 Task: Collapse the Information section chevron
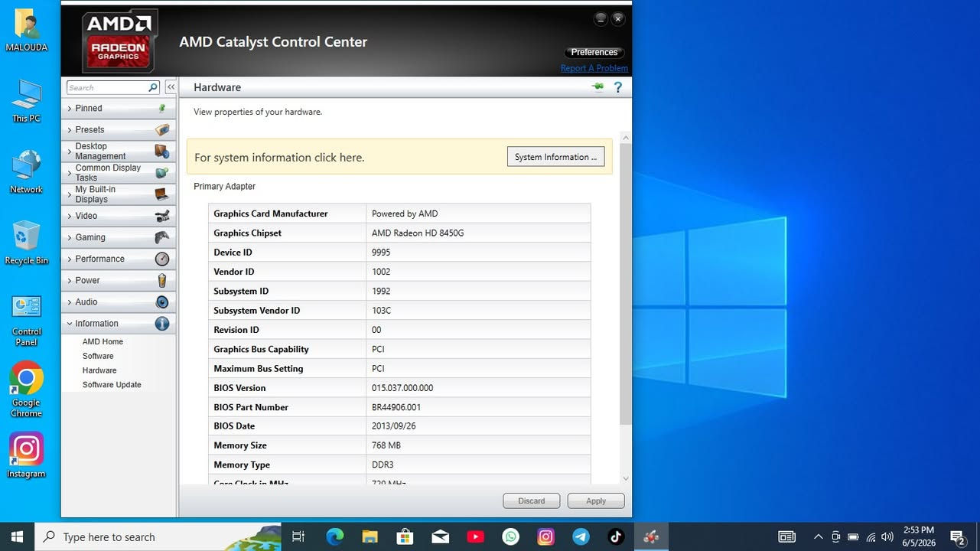[70, 323]
